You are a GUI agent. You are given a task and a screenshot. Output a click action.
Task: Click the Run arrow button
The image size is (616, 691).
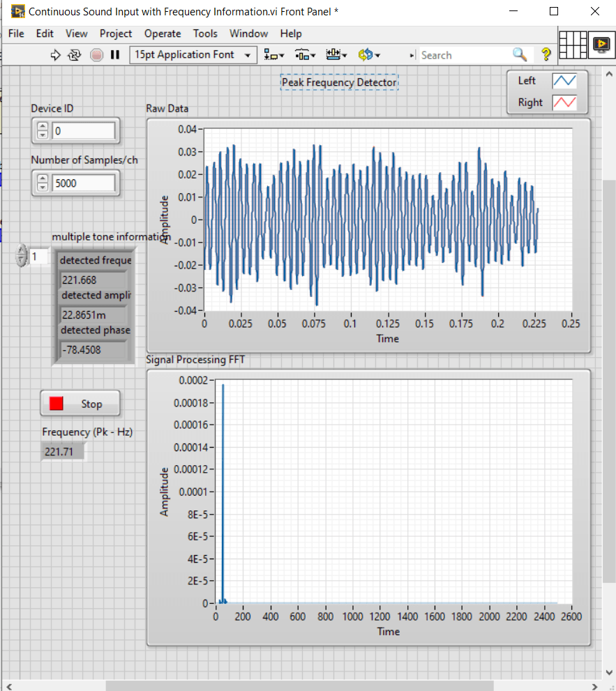click(x=57, y=55)
